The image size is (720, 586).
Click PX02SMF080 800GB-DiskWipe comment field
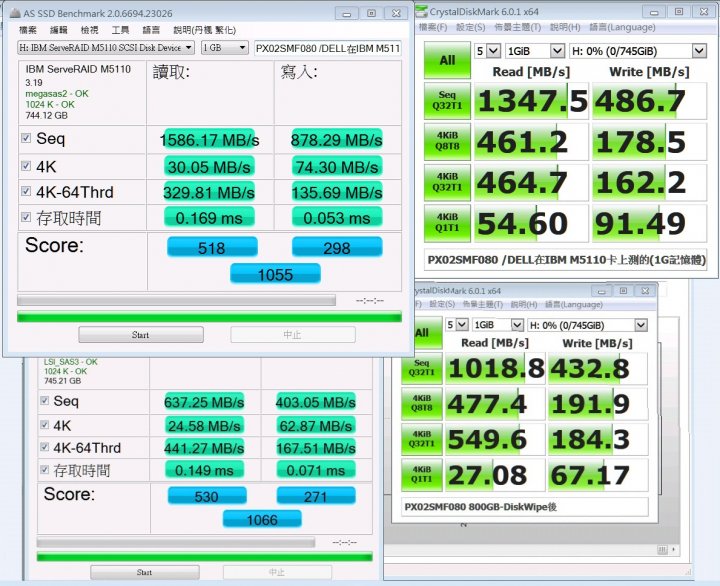pyautogui.click(x=525, y=507)
